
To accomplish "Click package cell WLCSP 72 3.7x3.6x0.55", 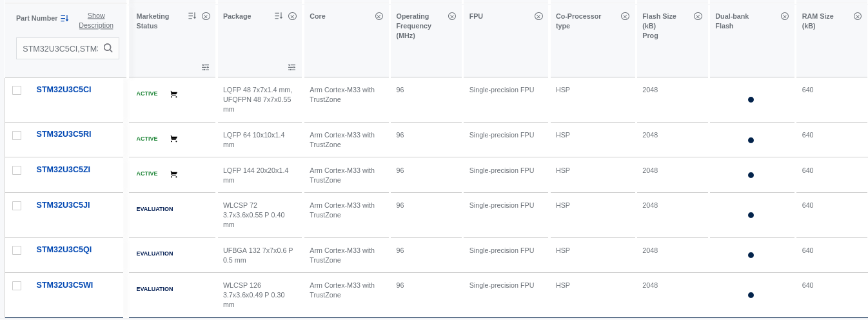I will pos(254,215).
